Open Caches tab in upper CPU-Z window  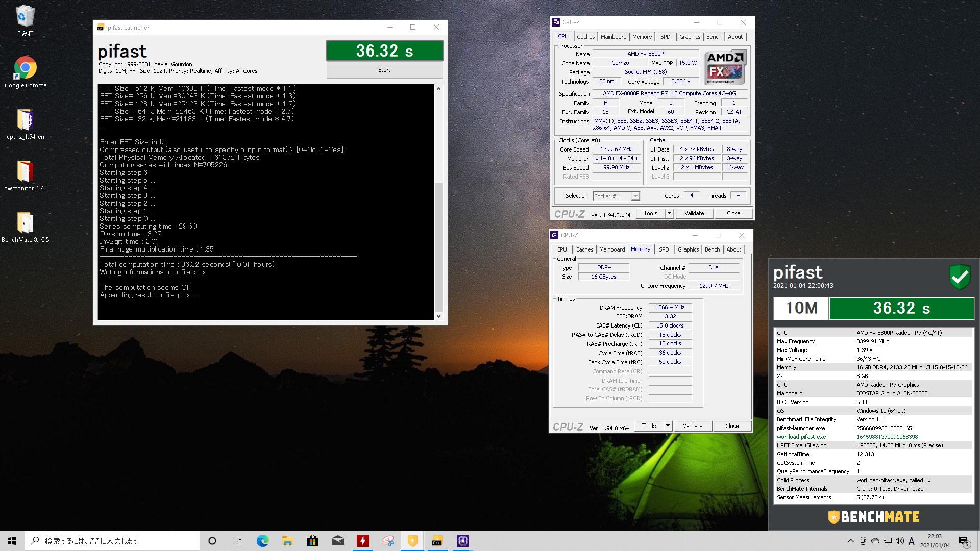point(585,37)
